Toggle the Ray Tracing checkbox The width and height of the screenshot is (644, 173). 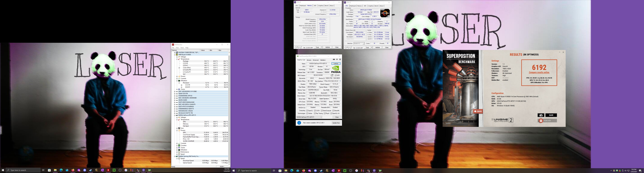tap(315, 114)
